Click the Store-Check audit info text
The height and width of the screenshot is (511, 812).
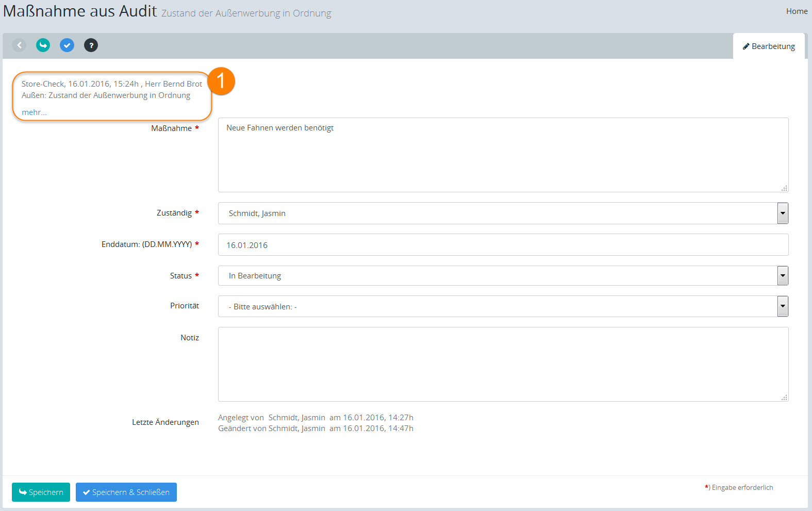tap(112, 84)
